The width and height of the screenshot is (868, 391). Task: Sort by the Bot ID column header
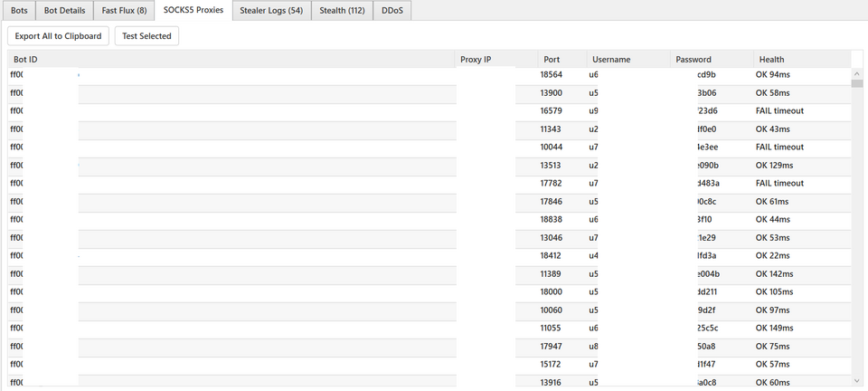(231, 59)
